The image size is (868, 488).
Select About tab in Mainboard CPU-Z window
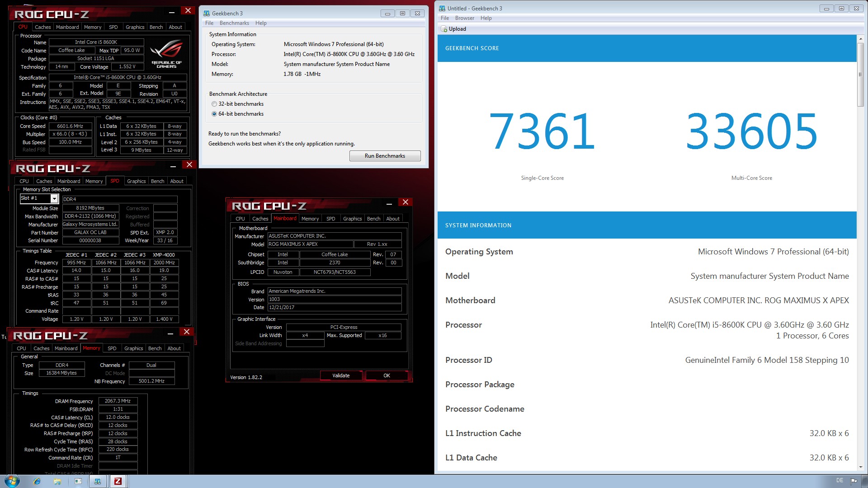(x=393, y=219)
